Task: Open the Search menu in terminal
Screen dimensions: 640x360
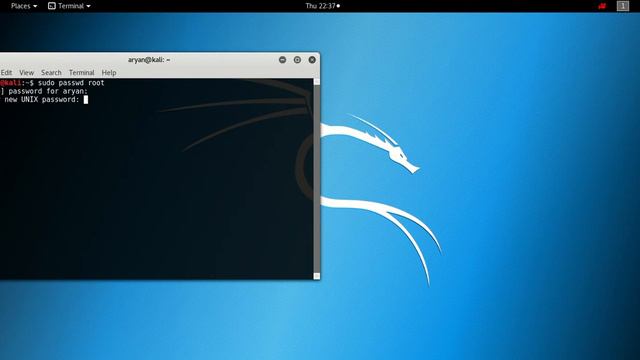Action: coord(51,73)
